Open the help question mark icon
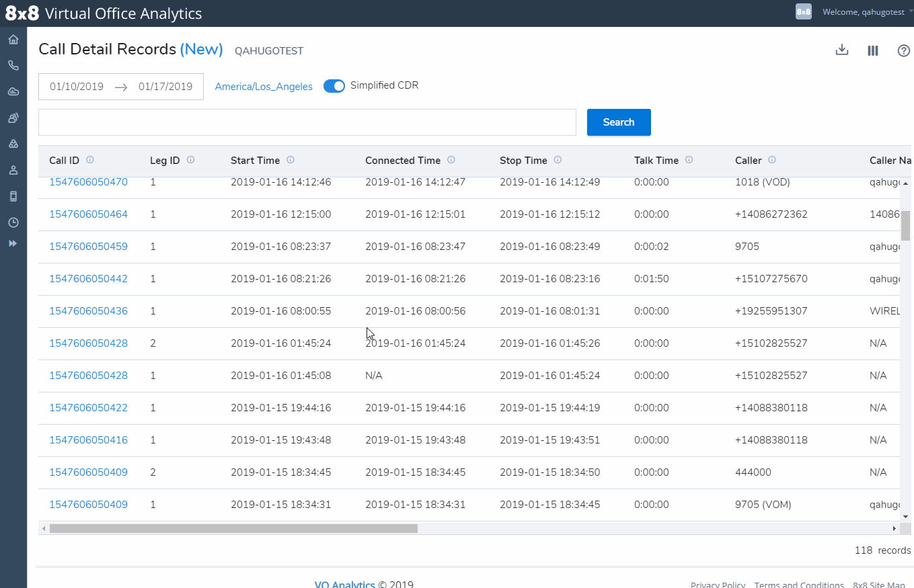 pyautogui.click(x=904, y=50)
